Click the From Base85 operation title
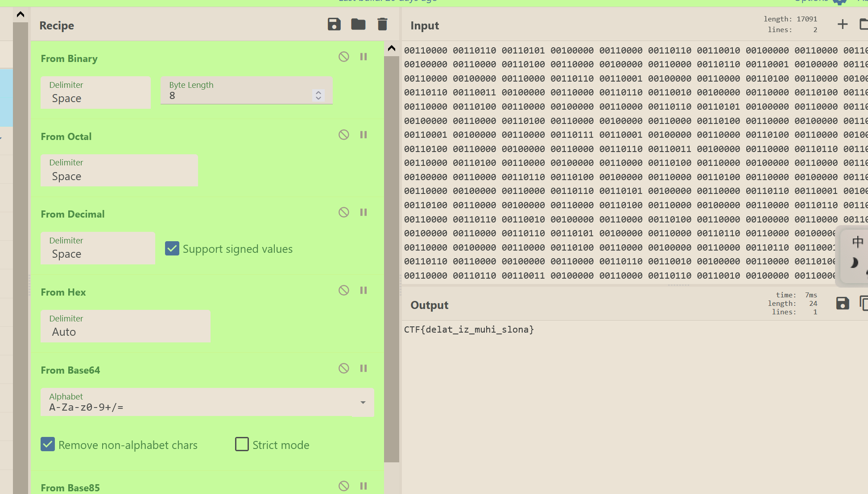 70,487
